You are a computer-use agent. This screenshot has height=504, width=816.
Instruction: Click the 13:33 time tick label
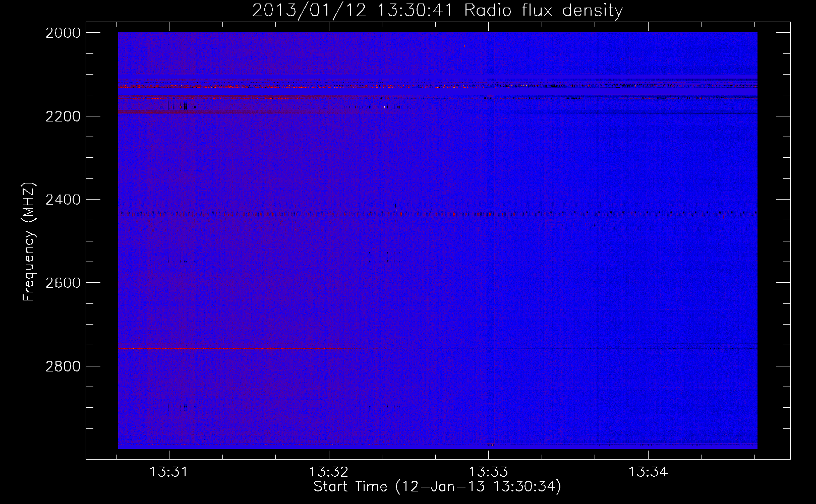(488, 472)
